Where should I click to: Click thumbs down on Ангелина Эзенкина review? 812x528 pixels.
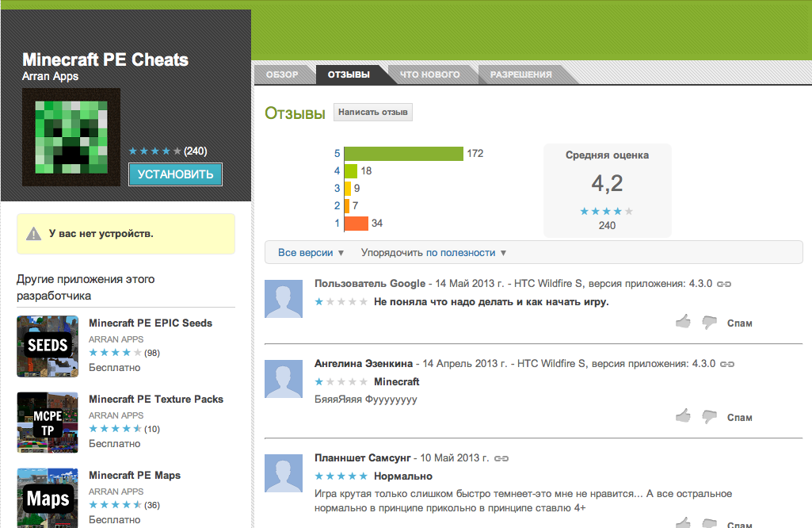coord(710,416)
